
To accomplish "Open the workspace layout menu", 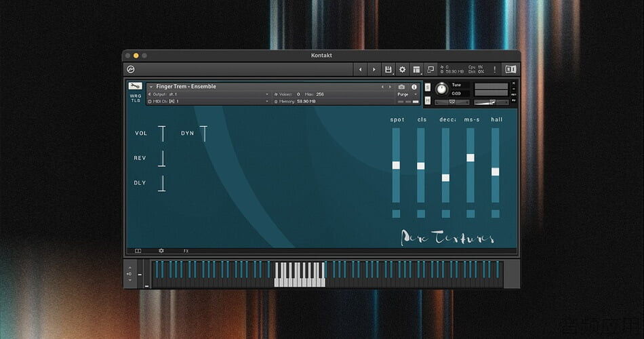I will click(416, 69).
